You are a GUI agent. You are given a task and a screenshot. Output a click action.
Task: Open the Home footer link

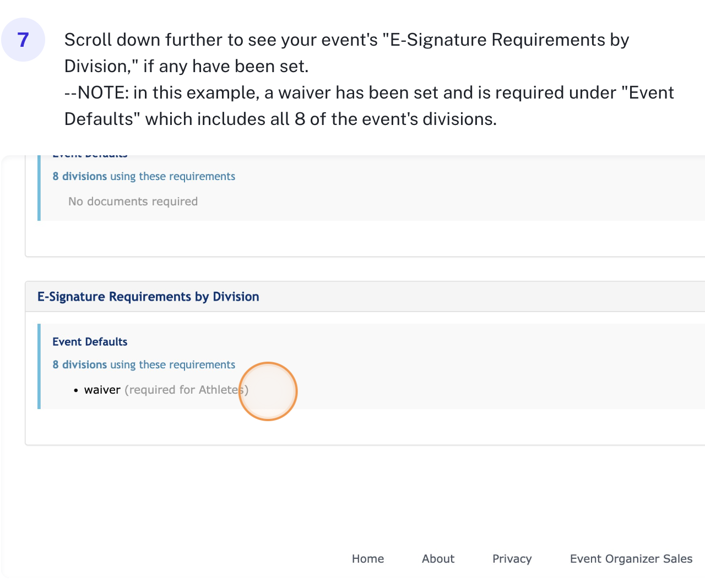click(367, 559)
